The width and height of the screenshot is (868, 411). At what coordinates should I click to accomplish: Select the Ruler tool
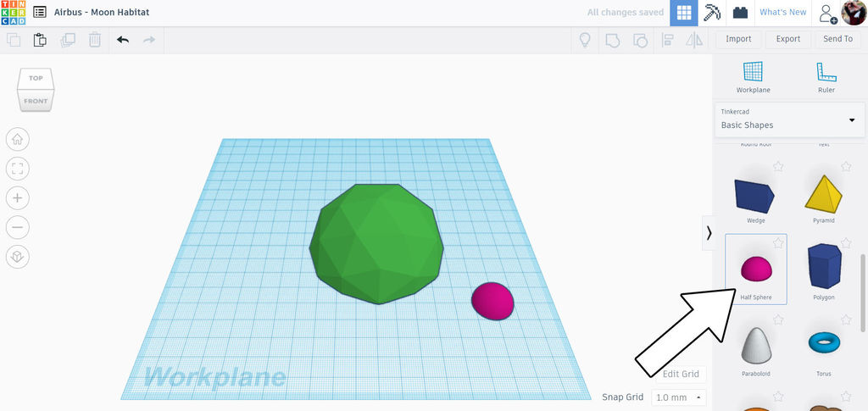826,77
